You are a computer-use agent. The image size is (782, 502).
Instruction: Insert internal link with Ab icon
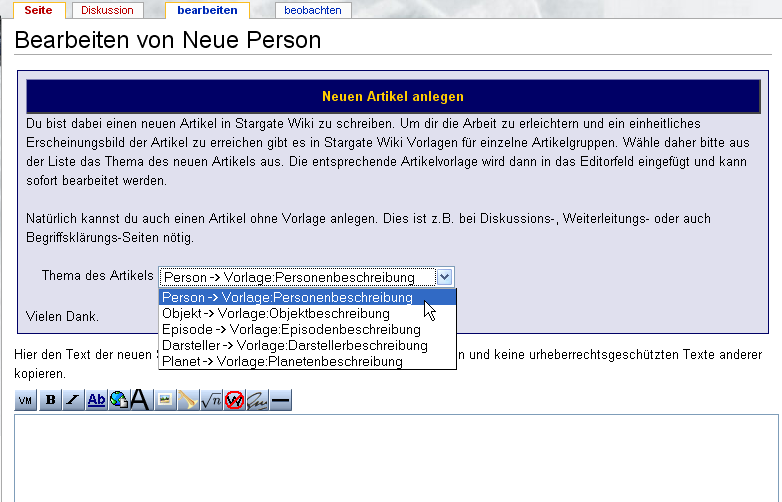(x=96, y=400)
